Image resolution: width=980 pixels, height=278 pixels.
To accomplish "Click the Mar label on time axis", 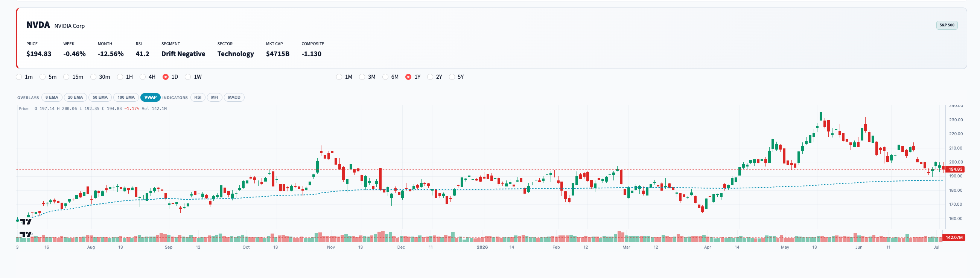I will (626, 247).
